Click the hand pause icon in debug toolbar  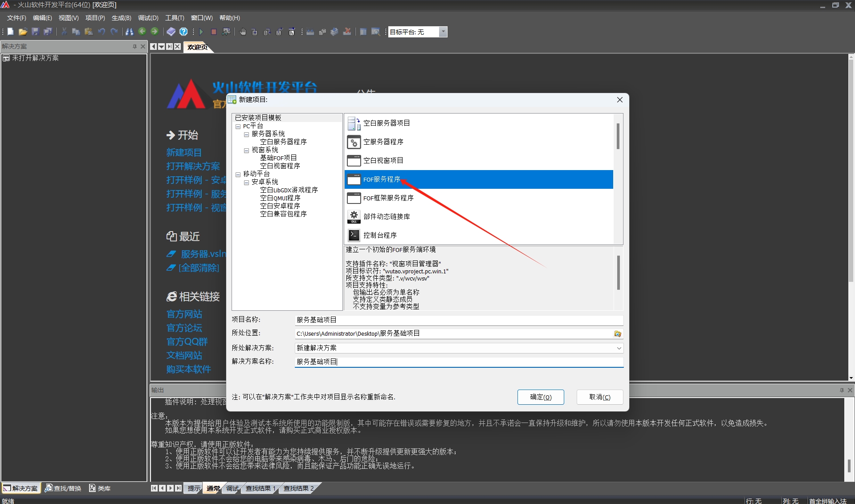tap(243, 32)
